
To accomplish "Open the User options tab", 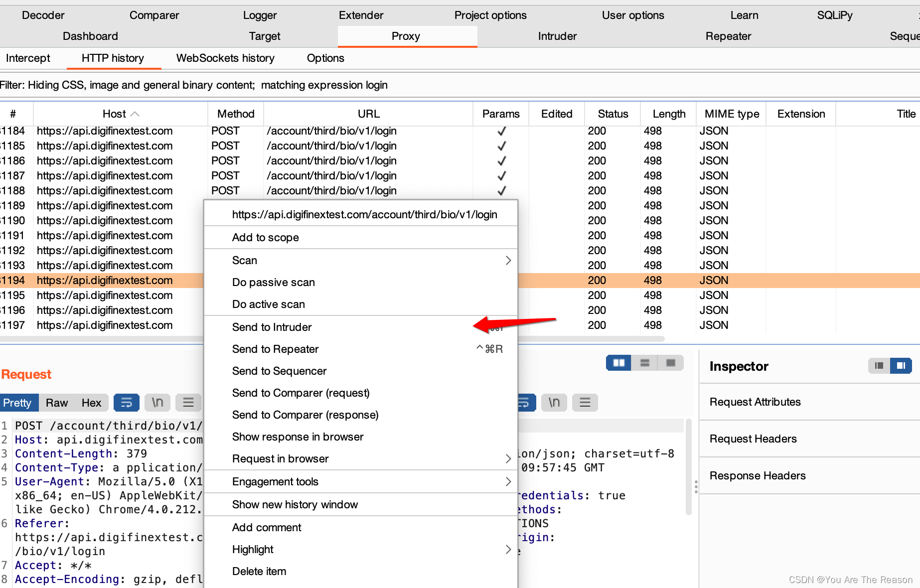I will point(633,15).
